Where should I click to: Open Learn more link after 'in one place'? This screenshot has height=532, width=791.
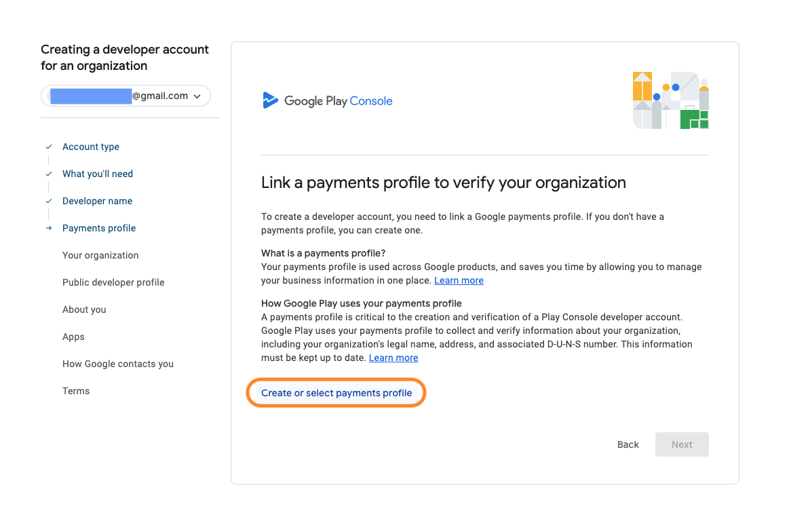459,281
